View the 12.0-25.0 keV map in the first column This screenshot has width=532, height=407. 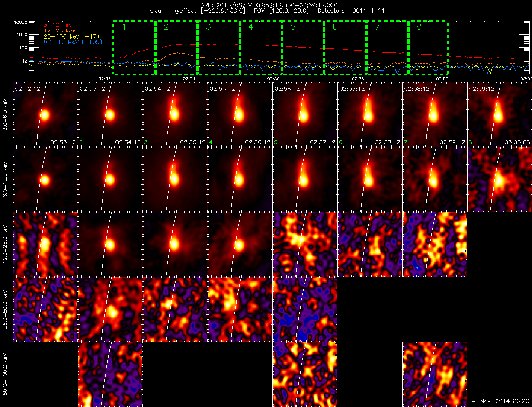click(x=45, y=244)
